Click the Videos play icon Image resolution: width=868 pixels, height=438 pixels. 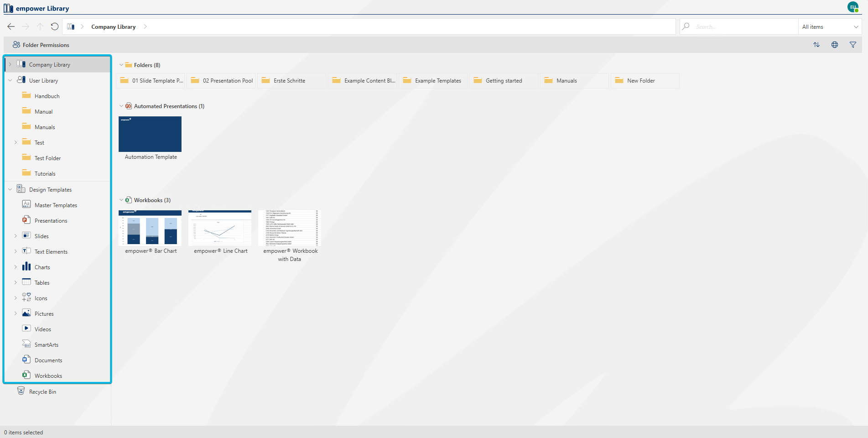26,328
